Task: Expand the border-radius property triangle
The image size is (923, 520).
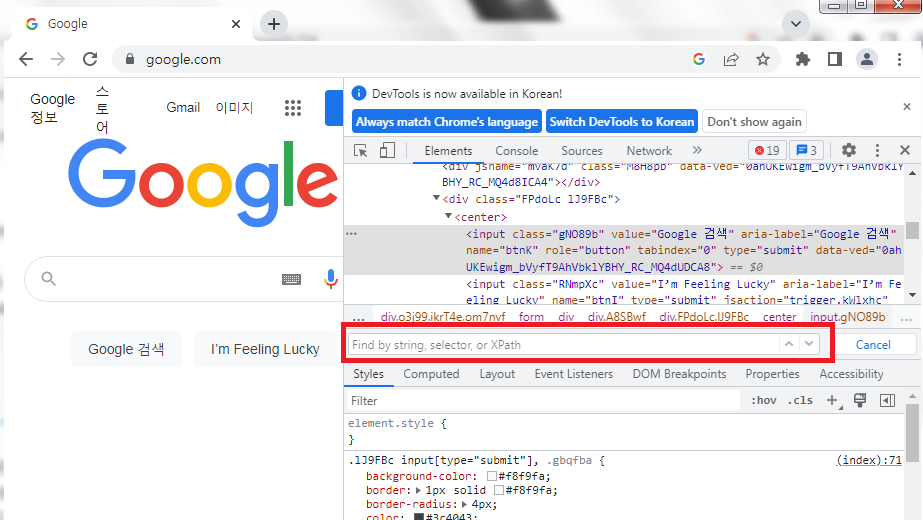Action: (x=464, y=504)
